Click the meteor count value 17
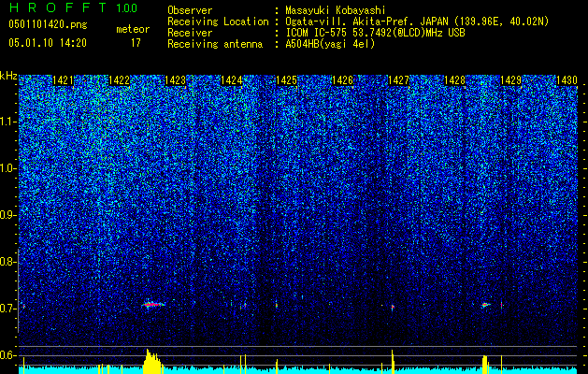588x374 pixels. (136, 43)
